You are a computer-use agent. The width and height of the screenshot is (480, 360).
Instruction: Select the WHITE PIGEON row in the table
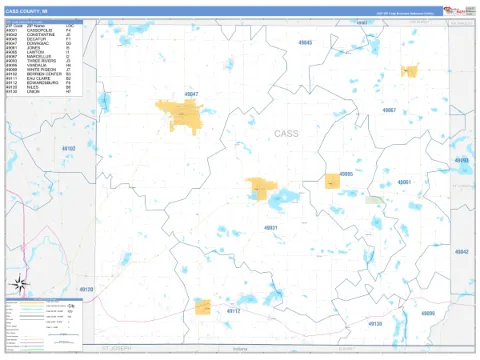click(x=39, y=69)
